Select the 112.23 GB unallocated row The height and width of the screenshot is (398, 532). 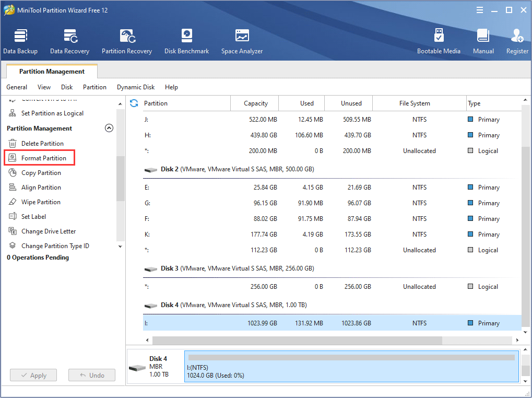click(x=332, y=250)
